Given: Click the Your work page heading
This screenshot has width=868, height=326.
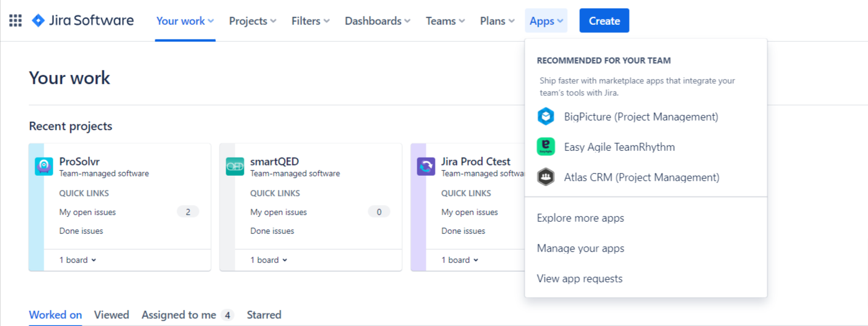Looking at the screenshot, I should pyautogui.click(x=70, y=78).
